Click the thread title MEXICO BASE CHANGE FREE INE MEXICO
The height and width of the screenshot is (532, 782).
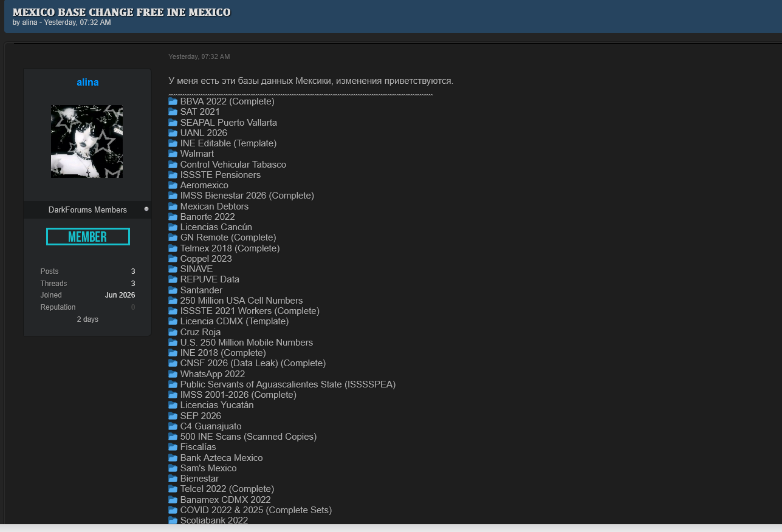tap(122, 12)
